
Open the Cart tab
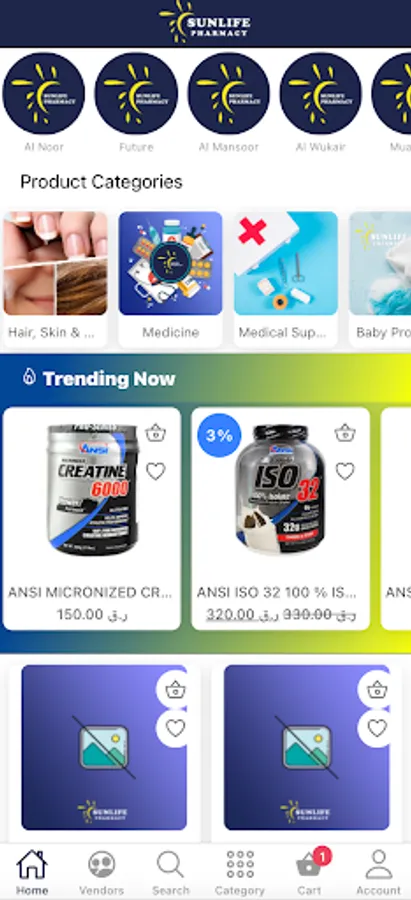[309, 872]
